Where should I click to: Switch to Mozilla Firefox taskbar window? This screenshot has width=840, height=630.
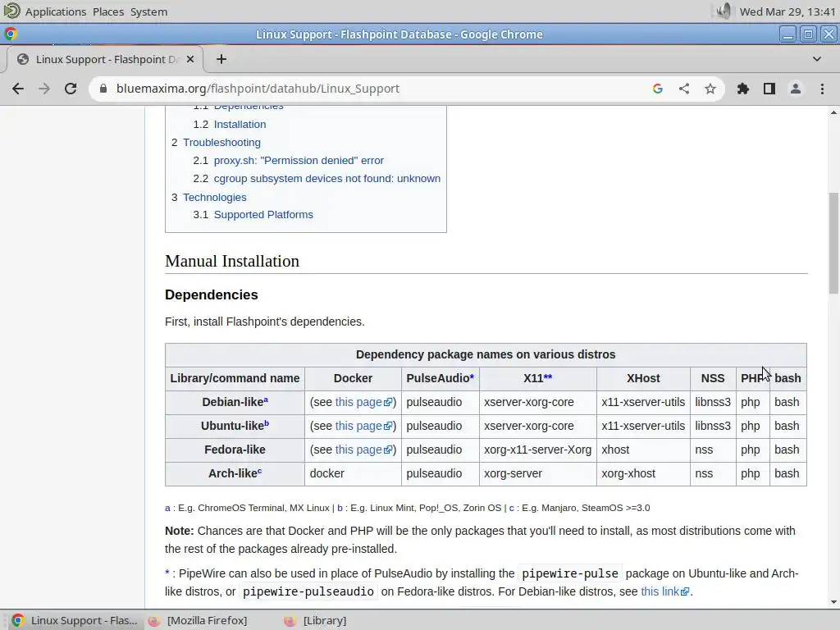click(200, 620)
